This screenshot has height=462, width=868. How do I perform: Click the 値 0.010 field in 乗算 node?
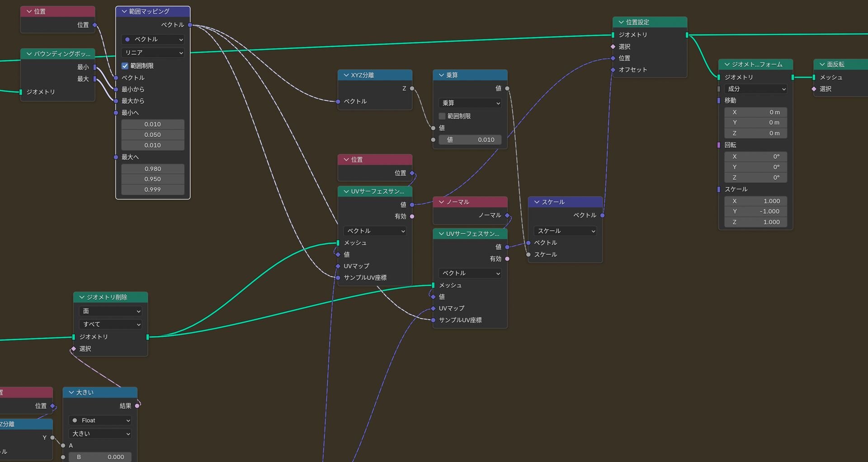point(470,140)
